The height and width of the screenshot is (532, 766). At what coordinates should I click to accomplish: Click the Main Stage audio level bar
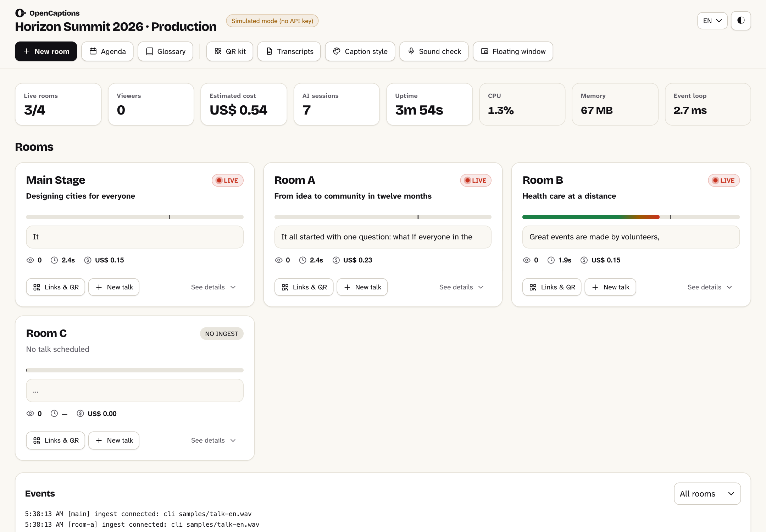point(135,217)
